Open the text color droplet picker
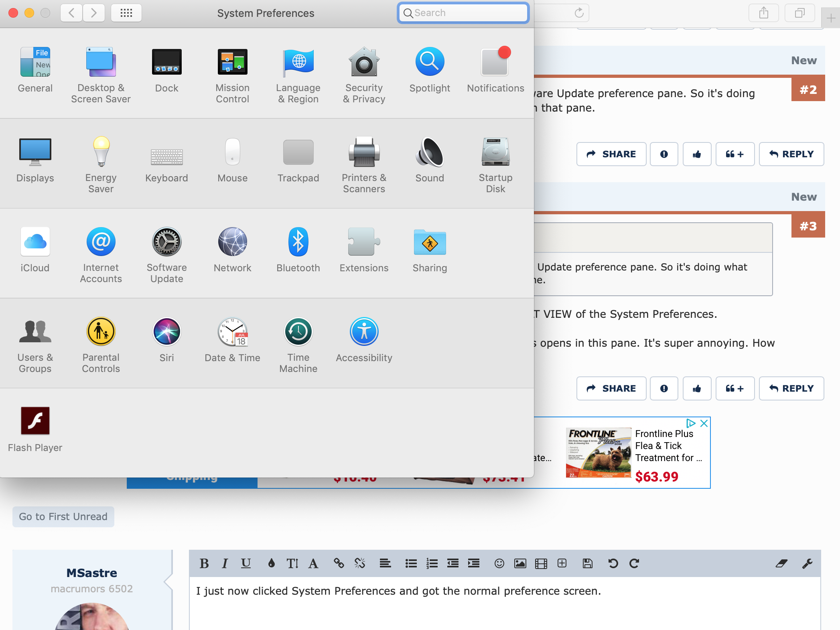840x630 pixels. 271,564
